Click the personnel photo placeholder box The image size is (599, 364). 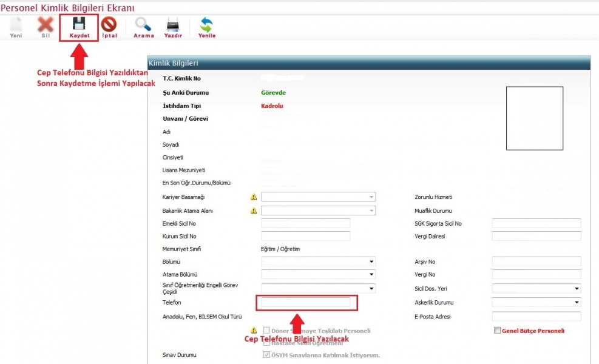535,118
